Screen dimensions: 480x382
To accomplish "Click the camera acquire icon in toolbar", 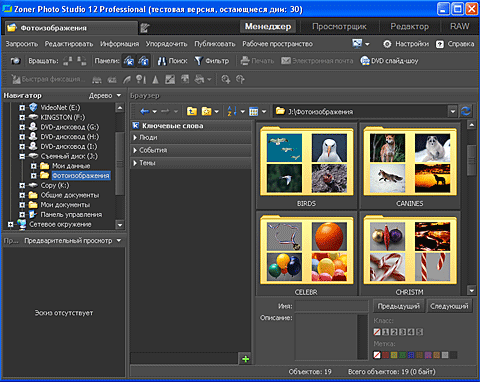I will coord(15,61).
